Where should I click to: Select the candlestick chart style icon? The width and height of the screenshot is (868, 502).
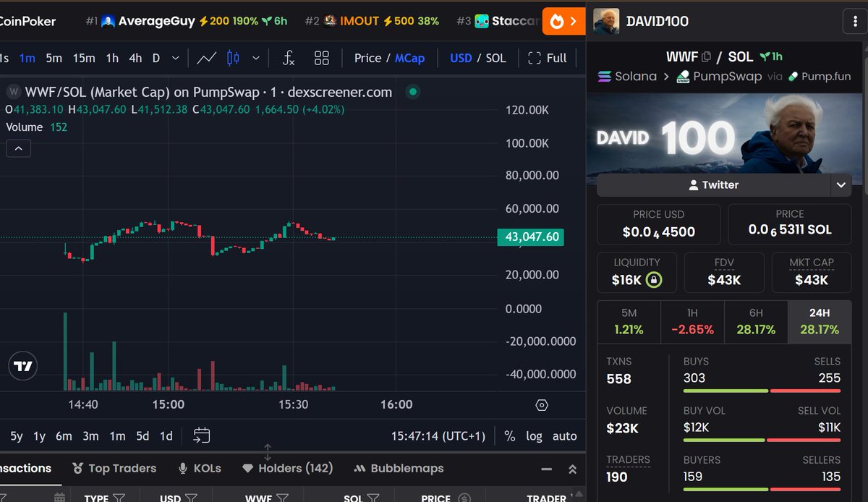[x=233, y=58]
